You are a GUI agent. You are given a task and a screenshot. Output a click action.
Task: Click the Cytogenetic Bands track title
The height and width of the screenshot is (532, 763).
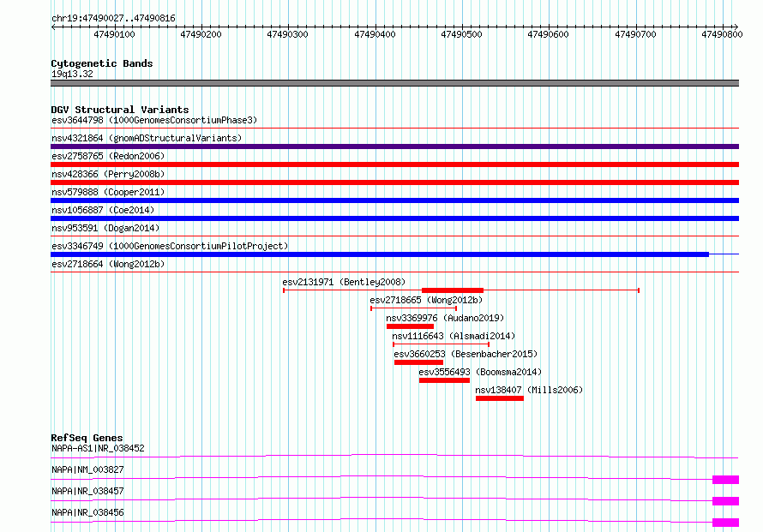(x=102, y=63)
